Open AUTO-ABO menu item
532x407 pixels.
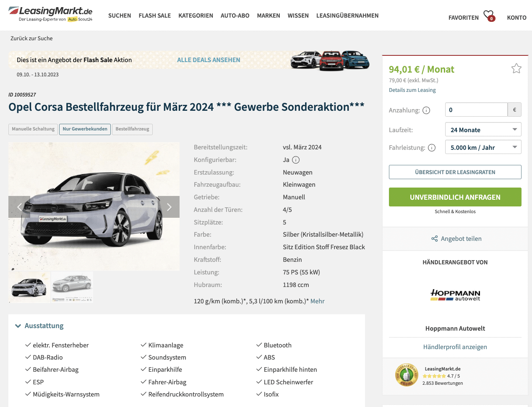pyautogui.click(x=235, y=16)
